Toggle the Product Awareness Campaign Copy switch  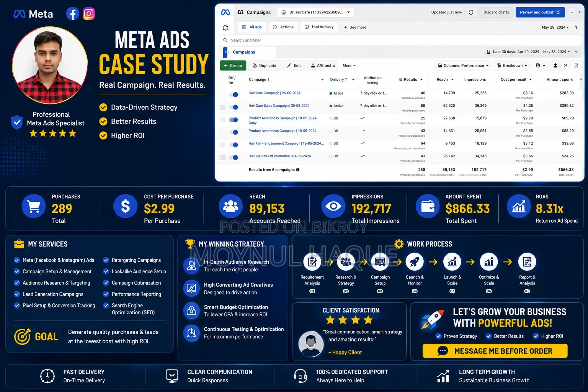tap(234, 120)
